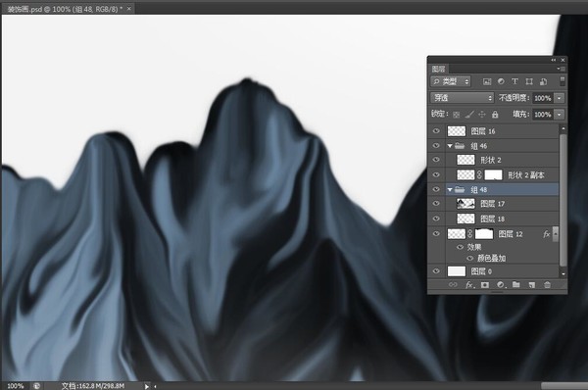The height and width of the screenshot is (390, 588).
Task: Toggle visibility of 效果 effects
Action: pos(461,247)
